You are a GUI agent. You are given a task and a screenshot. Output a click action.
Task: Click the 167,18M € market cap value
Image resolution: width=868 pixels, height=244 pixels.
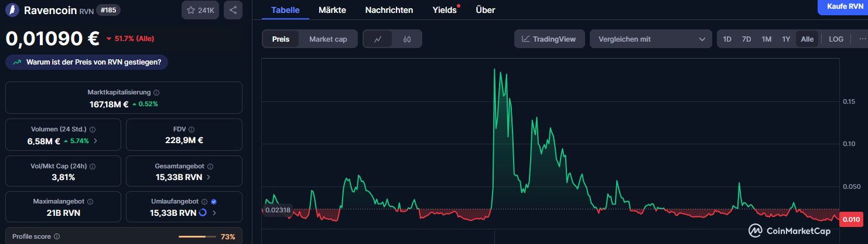pos(109,104)
